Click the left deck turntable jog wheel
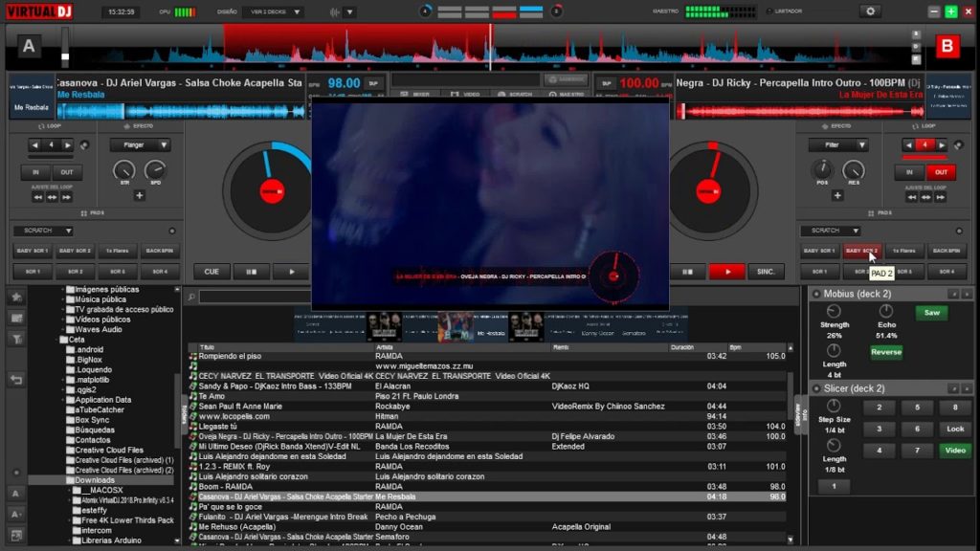This screenshot has width=980, height=551. point(271,191)
